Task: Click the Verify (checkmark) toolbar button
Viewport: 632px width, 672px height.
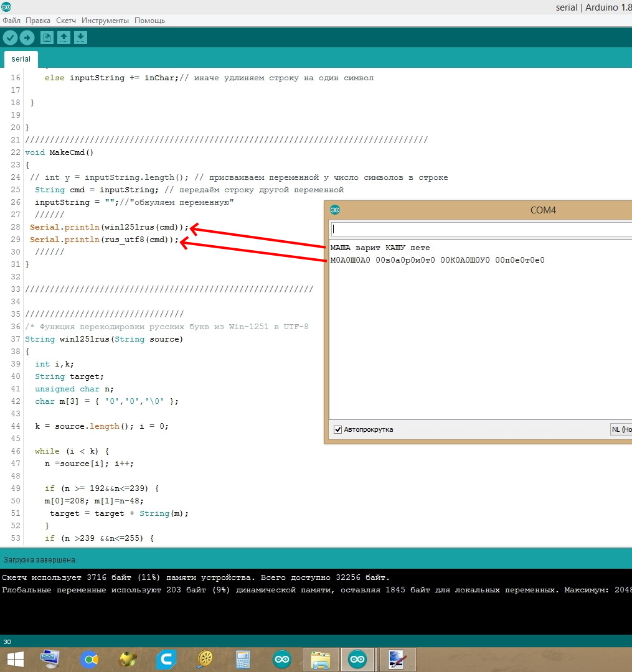Action: tap(11, 38)
